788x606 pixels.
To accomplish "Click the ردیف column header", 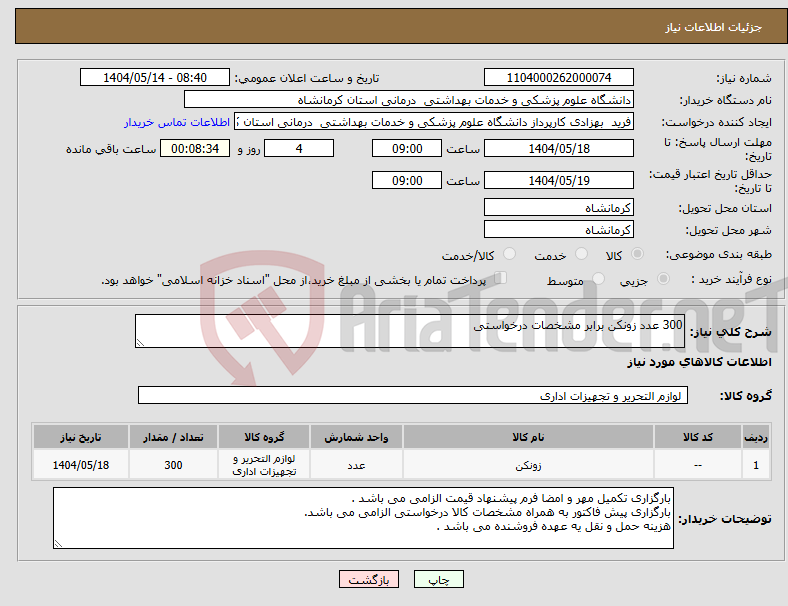I will coord(756,437).
